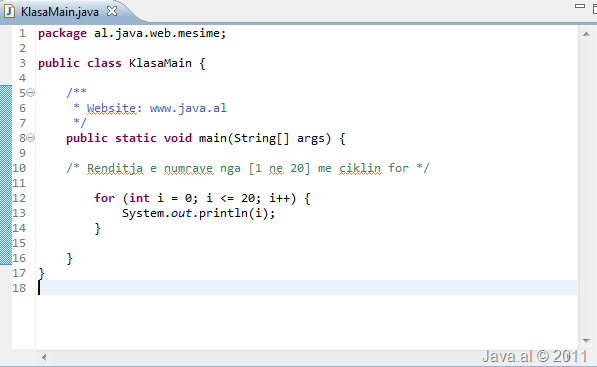
Task: Click the horizontal scrollbar left arrow
Action: coord(44,357)
